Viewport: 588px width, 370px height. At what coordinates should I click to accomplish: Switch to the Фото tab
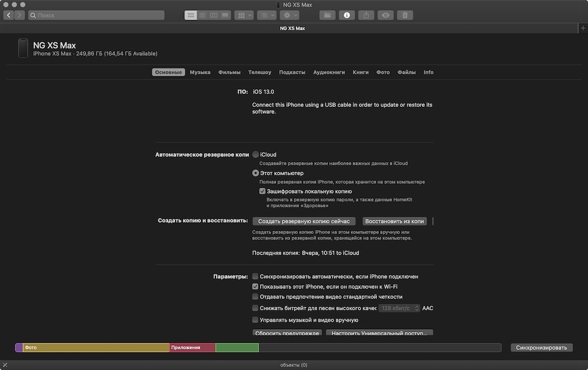(383, 72)
